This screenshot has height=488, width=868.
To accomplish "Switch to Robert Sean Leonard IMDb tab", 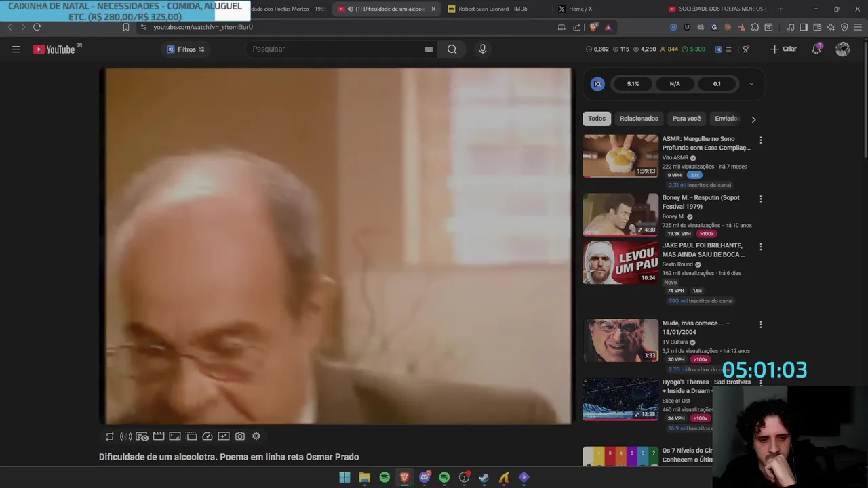I will (492, 9).
